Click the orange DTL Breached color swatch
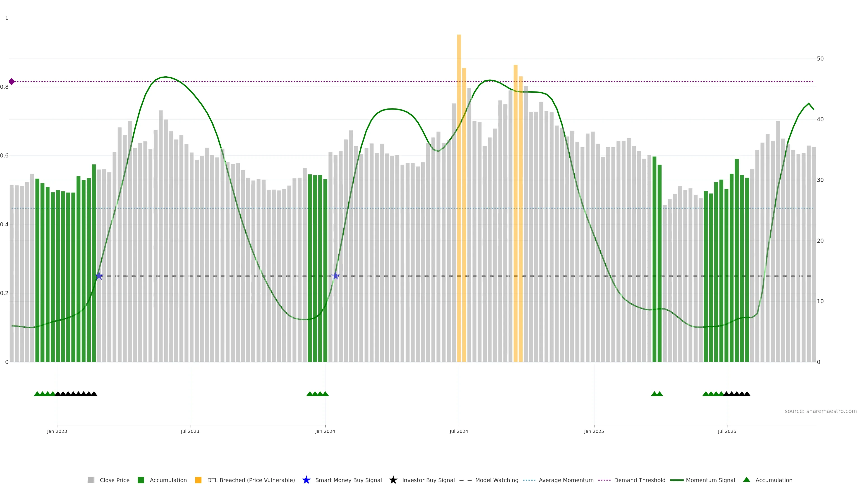Image resolution: width=868 pixels, height=488 pixels. (x=198, y=480)
